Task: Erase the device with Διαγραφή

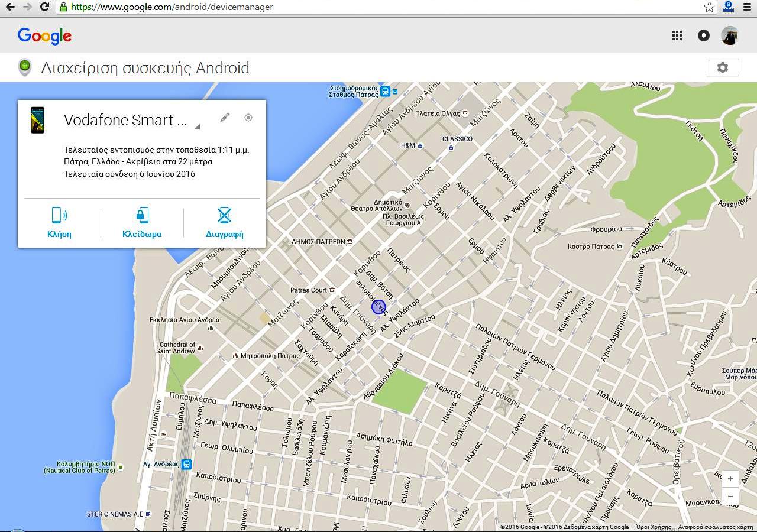Action: 225,223
